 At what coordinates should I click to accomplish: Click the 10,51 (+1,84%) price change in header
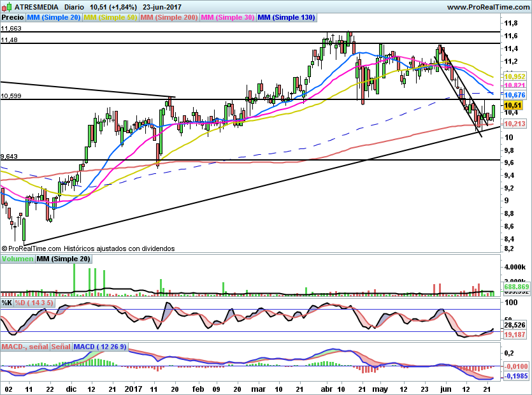113,7
